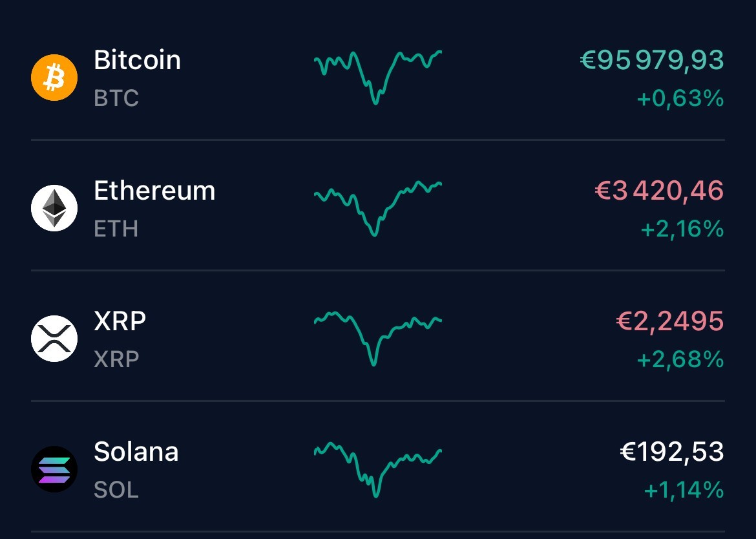Open Solana price €192,53
Viewport: 756px width, 539px height.
tap(671, 451)
